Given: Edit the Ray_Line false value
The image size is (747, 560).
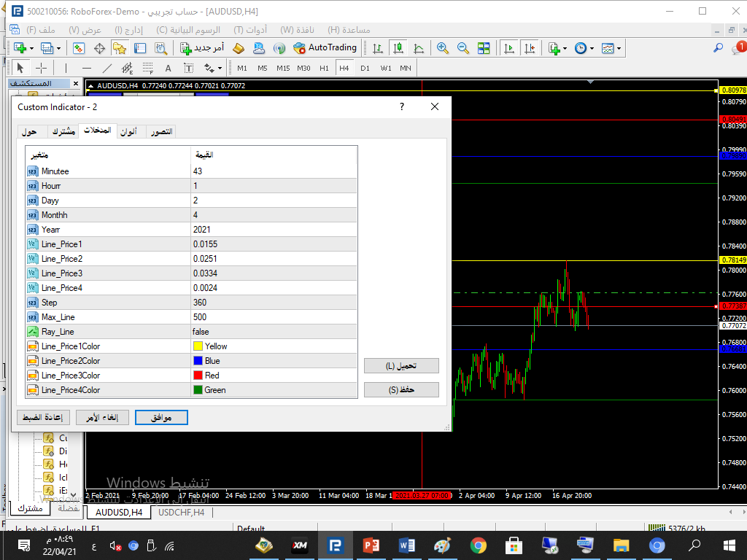Looking at the screenshot, I should (x=274, y=332).
